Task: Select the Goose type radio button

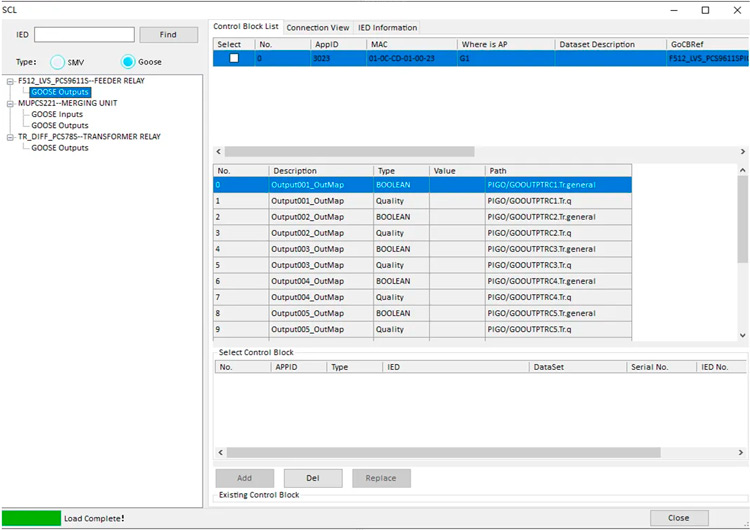Action: [128, 62]
